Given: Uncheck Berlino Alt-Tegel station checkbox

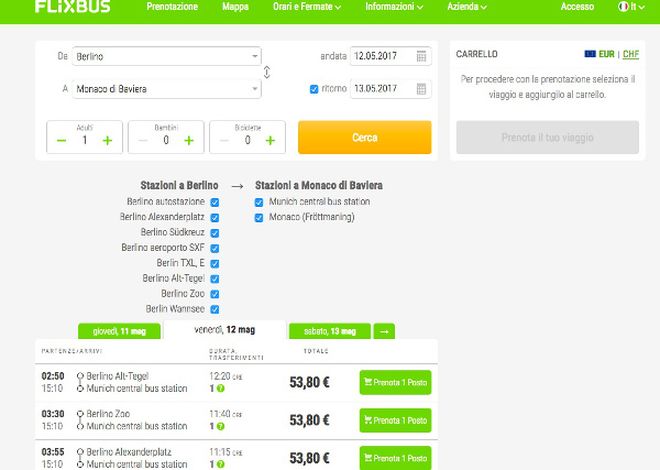Looking at the screenshot, I should click(x=215, y=279).
